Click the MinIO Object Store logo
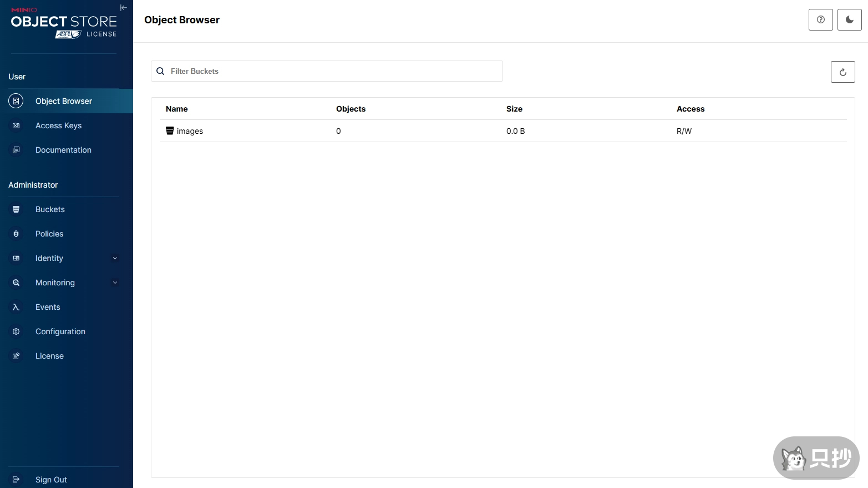Viewport: 868px width, 488px height. pos(63,21)
